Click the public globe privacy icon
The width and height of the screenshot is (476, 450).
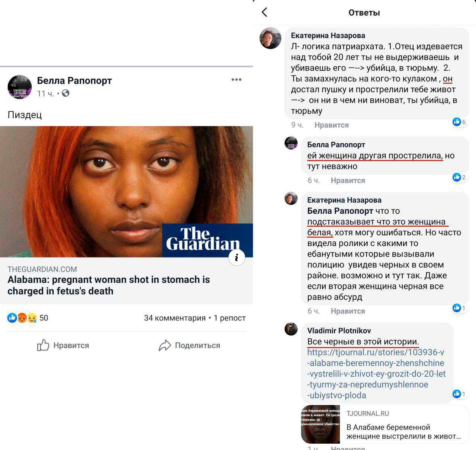66,93
